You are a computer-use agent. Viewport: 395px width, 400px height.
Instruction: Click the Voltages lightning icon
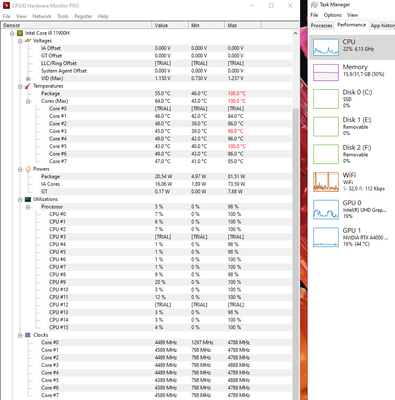(28, 41)
